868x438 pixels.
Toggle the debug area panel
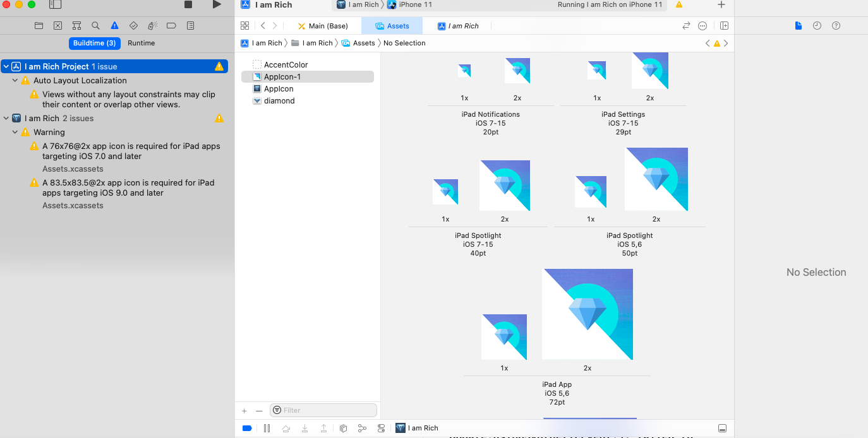[722, 428]
